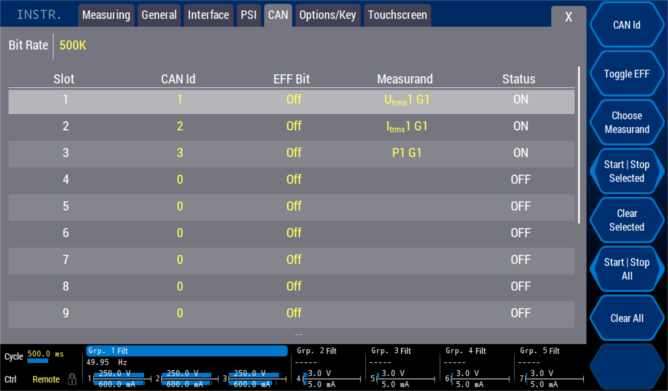The width and height of the screenshot is (668, 391).
Task: Open the Options/Key tab
Action: click(327, 15)
